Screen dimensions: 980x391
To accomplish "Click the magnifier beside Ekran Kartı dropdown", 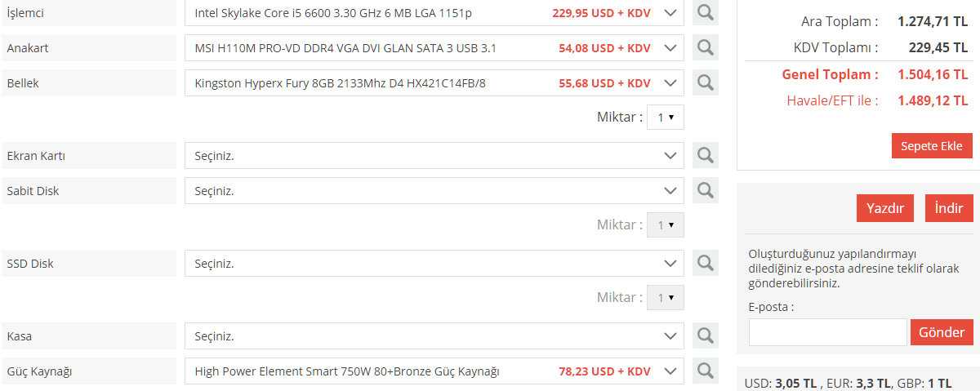I will (x=705, y=155).
